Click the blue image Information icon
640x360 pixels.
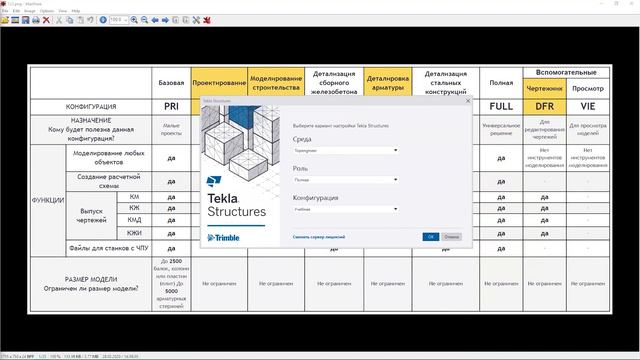tap(103, 20)
